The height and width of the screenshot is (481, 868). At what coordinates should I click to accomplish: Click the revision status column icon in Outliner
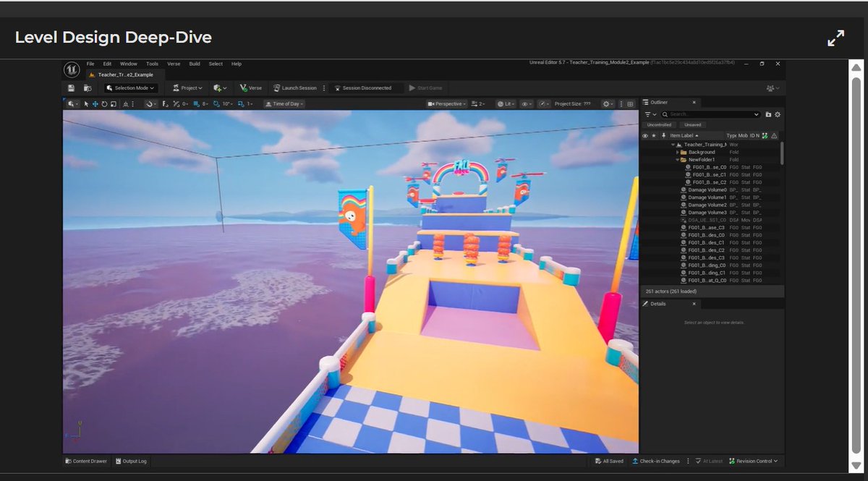765,135
